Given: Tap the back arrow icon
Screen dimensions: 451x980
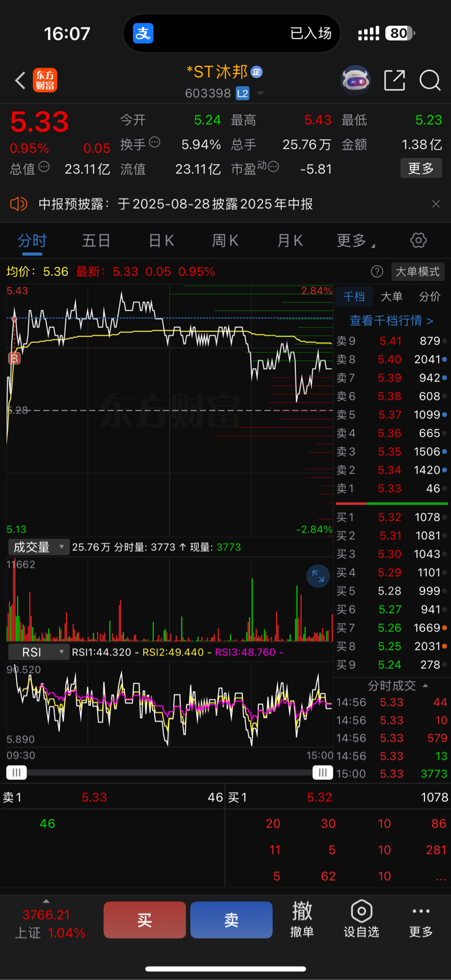Looking at the screenshot, I should [x=20, y=80].
